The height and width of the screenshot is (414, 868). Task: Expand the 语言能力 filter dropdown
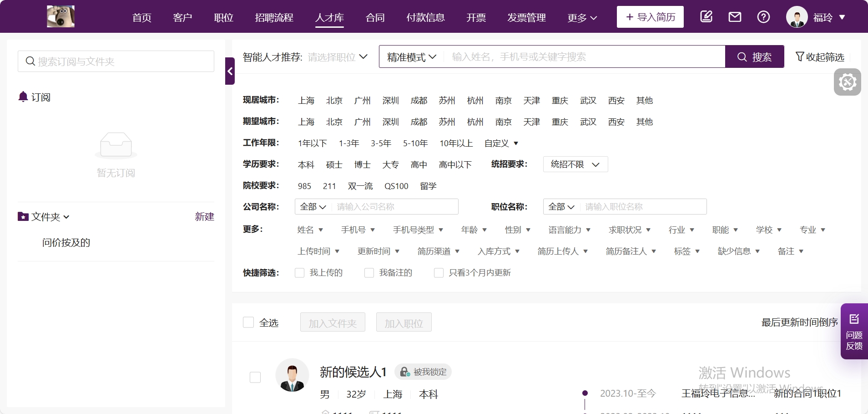[569, 230]
